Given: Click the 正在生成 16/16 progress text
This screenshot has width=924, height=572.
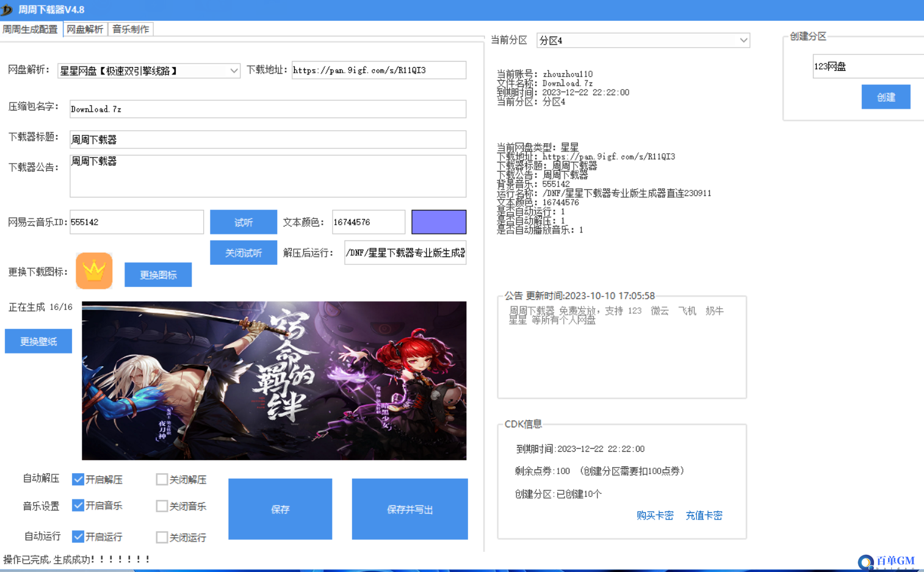Looking at the screenshot, I should pos(40,307).
